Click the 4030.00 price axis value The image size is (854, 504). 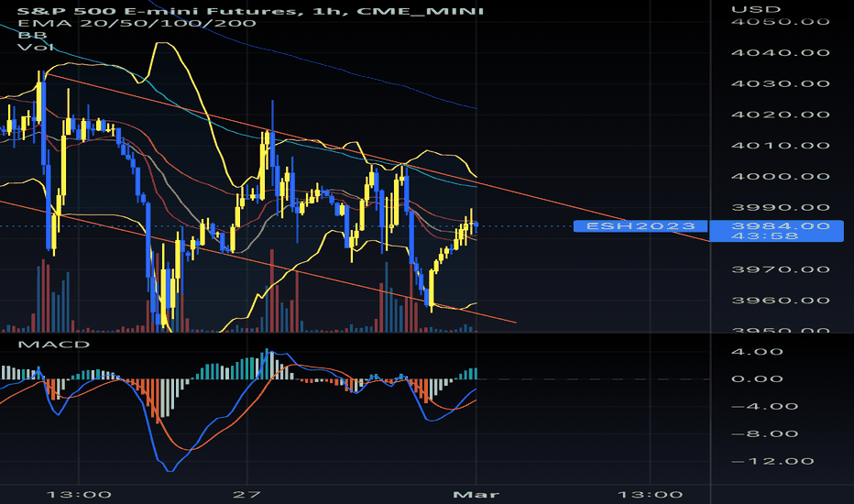click(781, 84)
